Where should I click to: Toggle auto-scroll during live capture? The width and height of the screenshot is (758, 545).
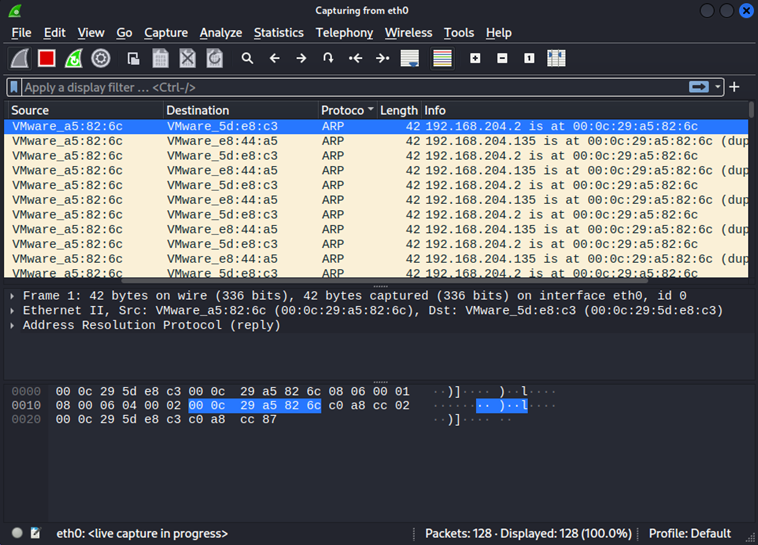pos(409,59)
